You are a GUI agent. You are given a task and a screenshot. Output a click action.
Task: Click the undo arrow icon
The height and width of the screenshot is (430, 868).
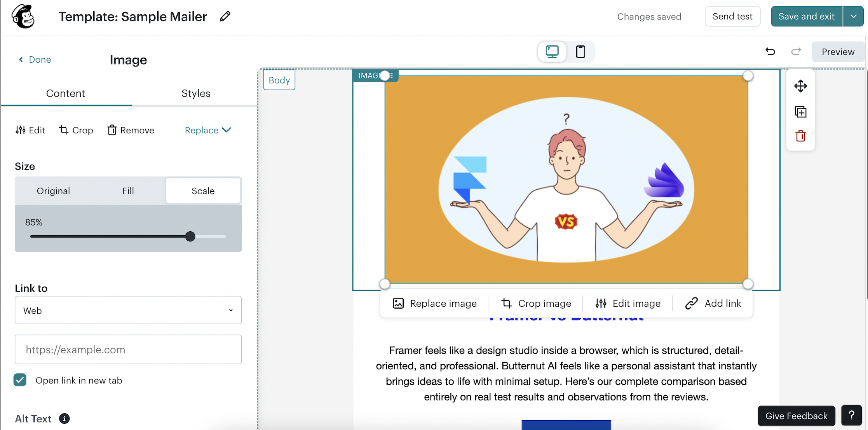(770, 52)
